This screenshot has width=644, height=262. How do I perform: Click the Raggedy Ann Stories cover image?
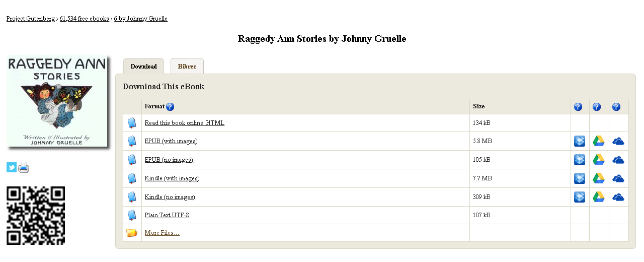(x=57, y=101)
